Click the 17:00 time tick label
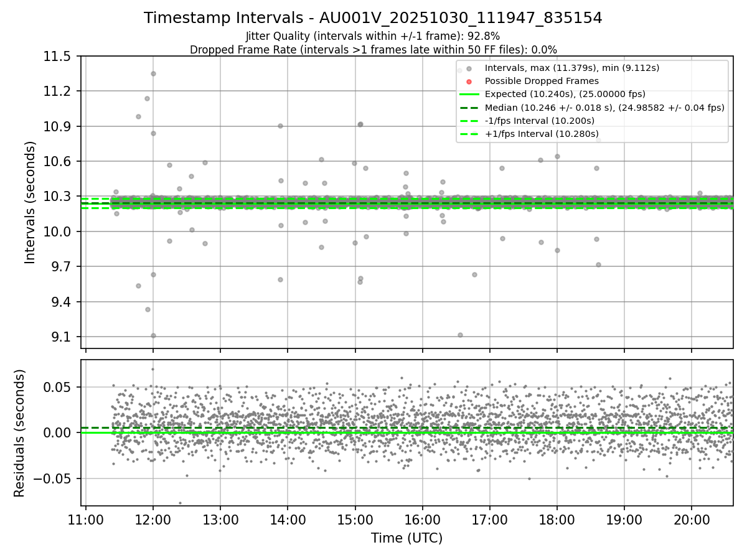 [x=489, y=520]
